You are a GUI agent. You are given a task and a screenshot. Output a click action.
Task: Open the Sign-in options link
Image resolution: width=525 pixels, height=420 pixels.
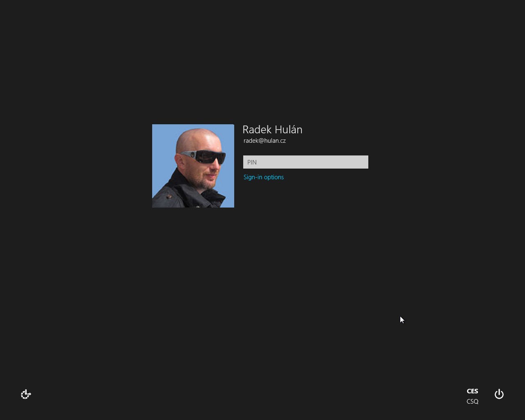click(x=264, y=177)
